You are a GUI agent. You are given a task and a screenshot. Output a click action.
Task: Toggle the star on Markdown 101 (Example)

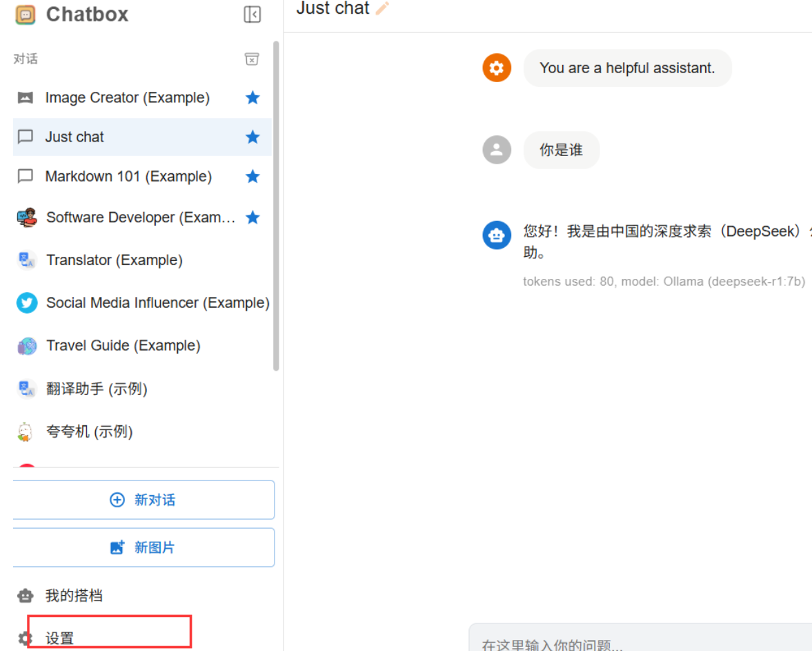[x=252, y=177]
